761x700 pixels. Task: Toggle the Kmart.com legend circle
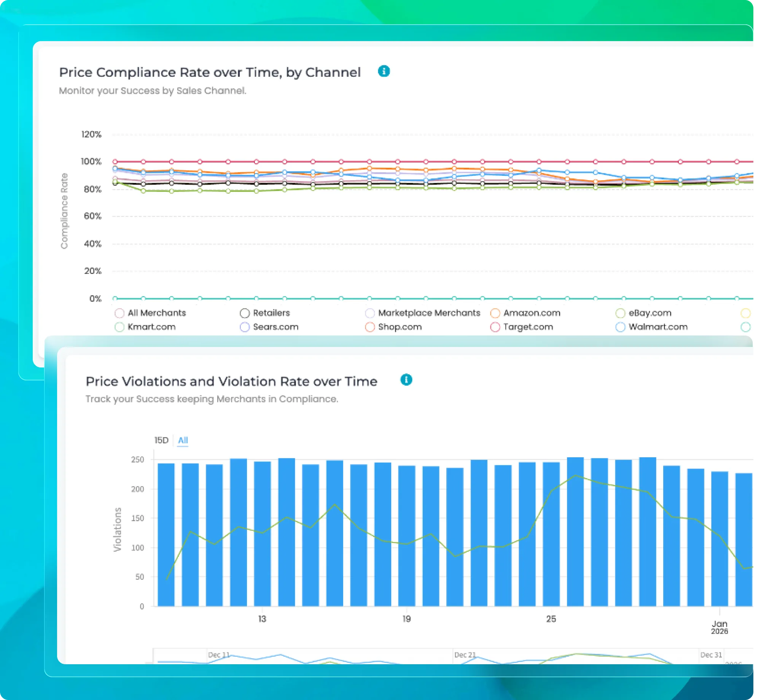pyautogui.click(x=119, y=327)
